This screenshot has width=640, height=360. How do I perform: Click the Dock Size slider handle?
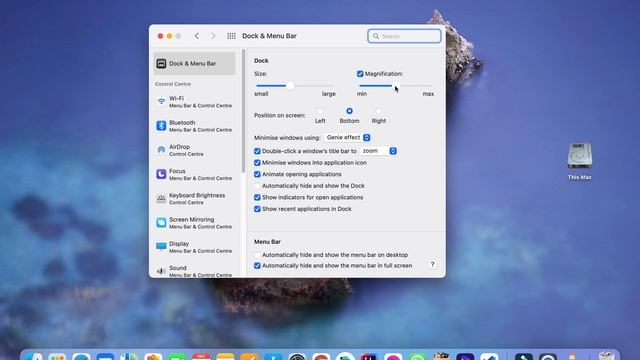tap(290, 86)
